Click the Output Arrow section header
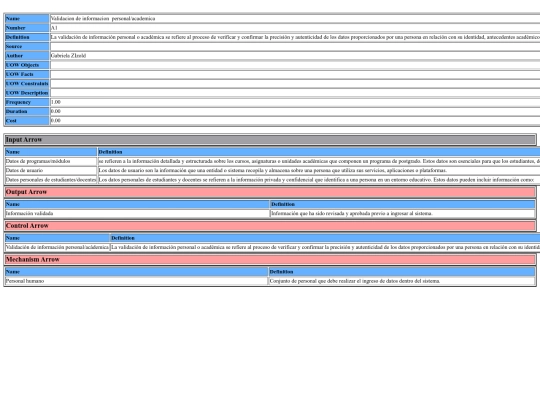This screenshot has height=405, width=540. pyautogui.click(x=270, y=192)
